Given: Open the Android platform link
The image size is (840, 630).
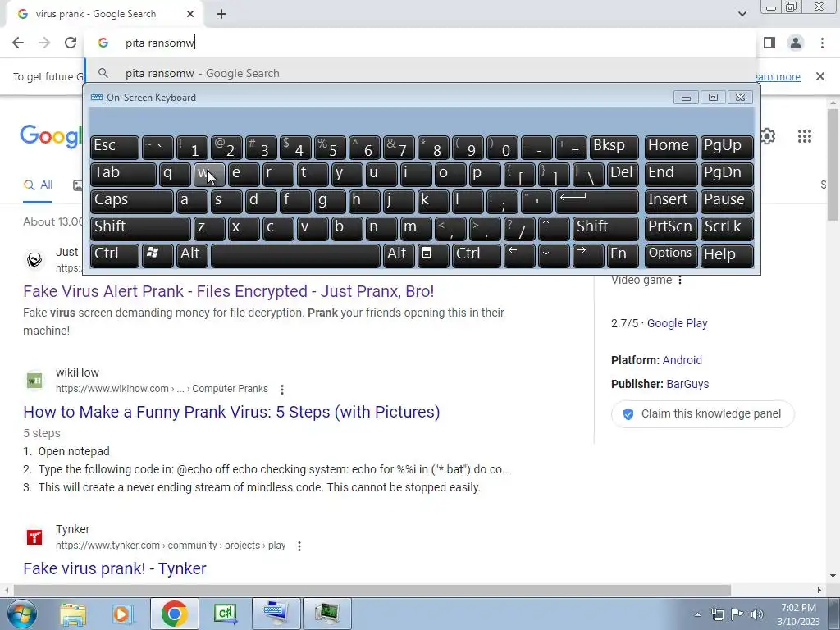Looking at the screenshot, I should click(682, 360).
